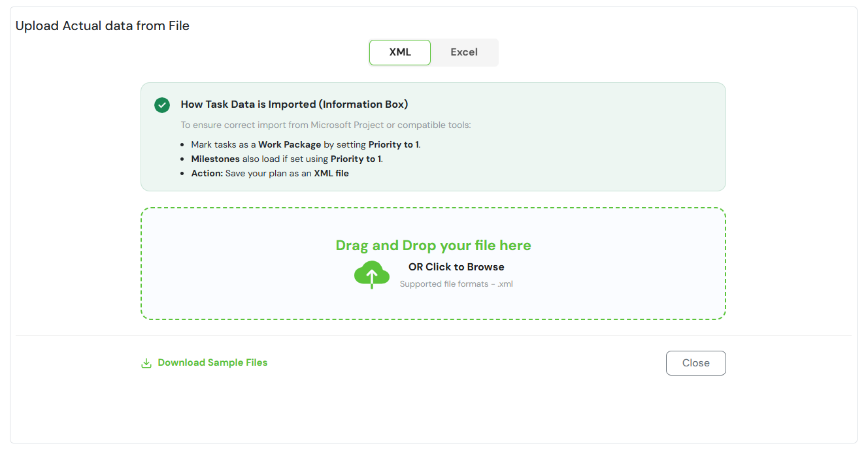Switch to the XML tab

(399, 52)
